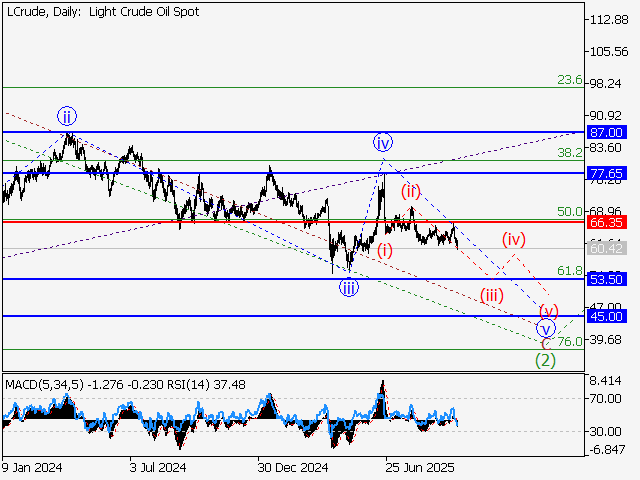Click the red (i) wave label

385,250
